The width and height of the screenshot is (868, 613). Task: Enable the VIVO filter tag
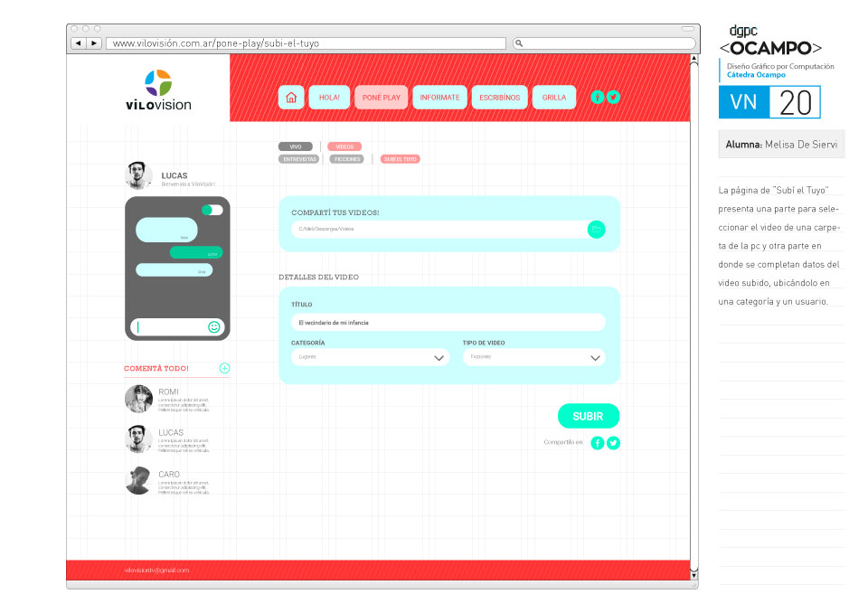click(295, 146)
